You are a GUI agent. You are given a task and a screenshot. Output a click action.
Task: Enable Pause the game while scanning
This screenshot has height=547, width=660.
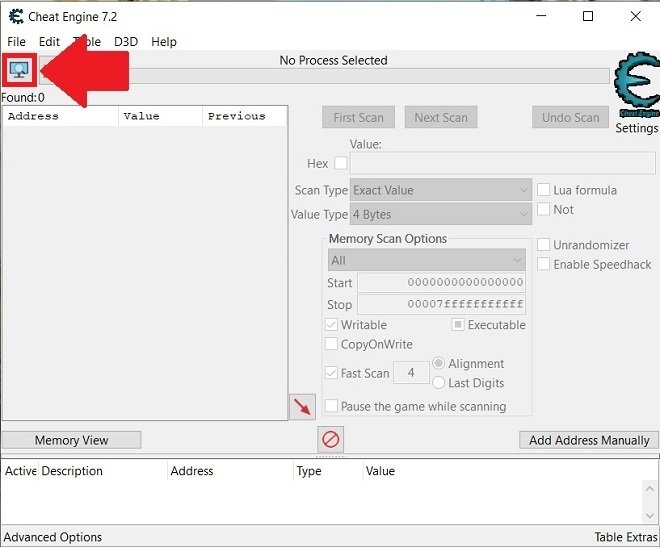[331, 406]
